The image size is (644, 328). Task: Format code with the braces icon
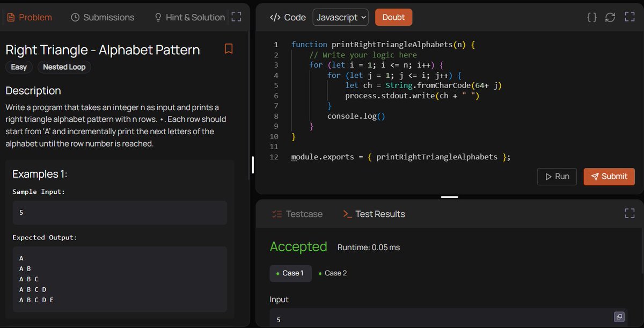592,17
